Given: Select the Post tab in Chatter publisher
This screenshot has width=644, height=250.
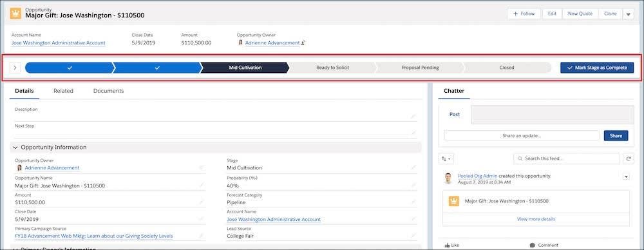Looking at the screenshot, I should pos(455,114).
